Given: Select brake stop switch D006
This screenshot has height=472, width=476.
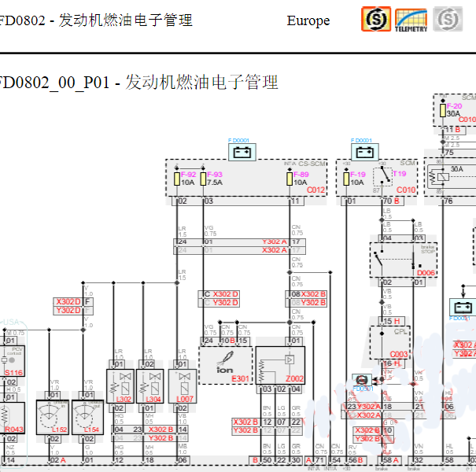Looking at the screenshot, I should click(x=404, y=260).
